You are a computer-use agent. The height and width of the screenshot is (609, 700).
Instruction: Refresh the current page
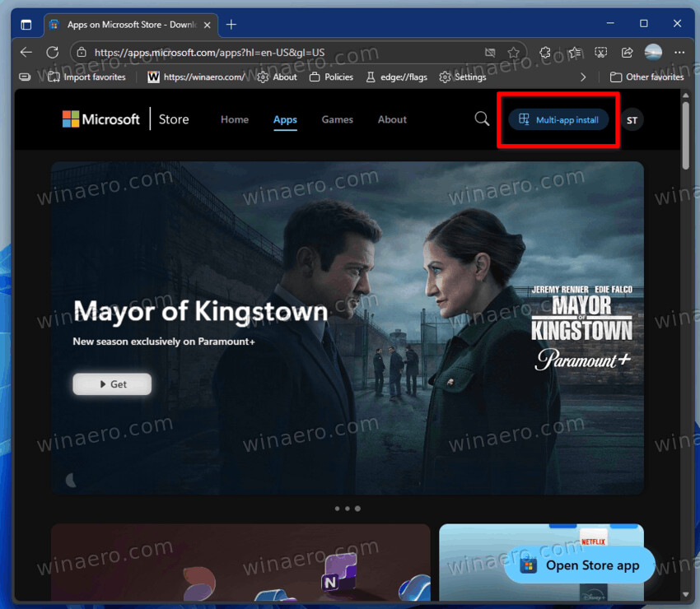[52, 51]
